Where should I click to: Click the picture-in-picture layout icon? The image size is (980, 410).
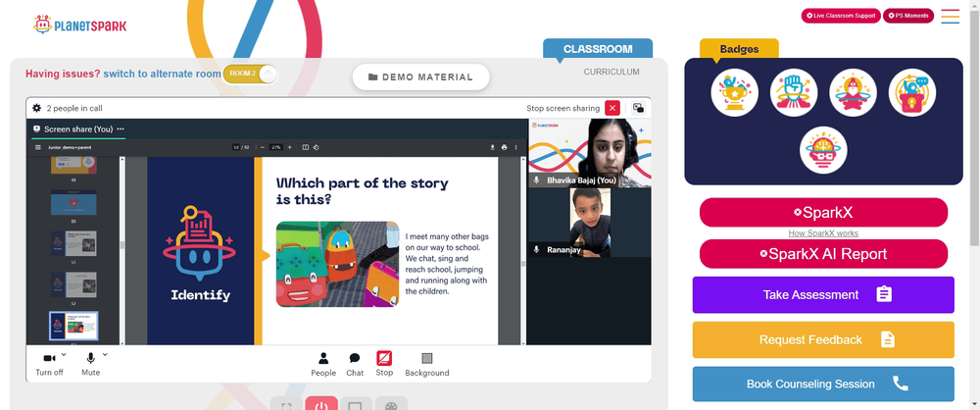(638, 108)
